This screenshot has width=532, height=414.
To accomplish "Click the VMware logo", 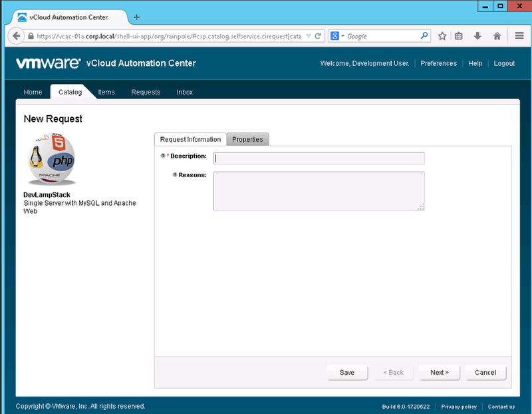I will coord(49,63).
